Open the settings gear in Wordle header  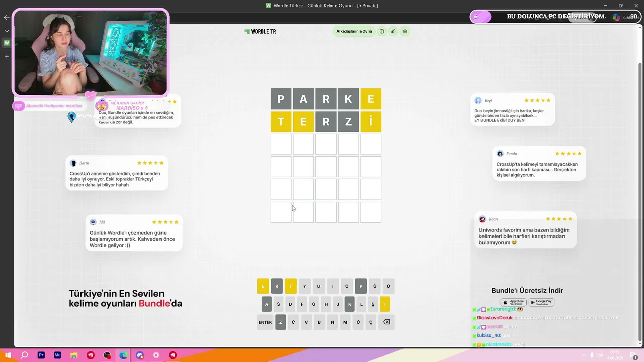coord(405,31)
